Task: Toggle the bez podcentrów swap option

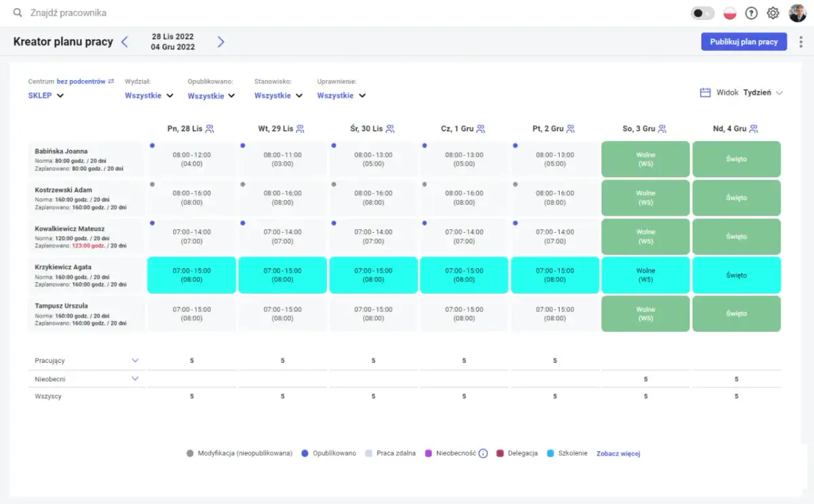Action: click(x=111, y=81)
